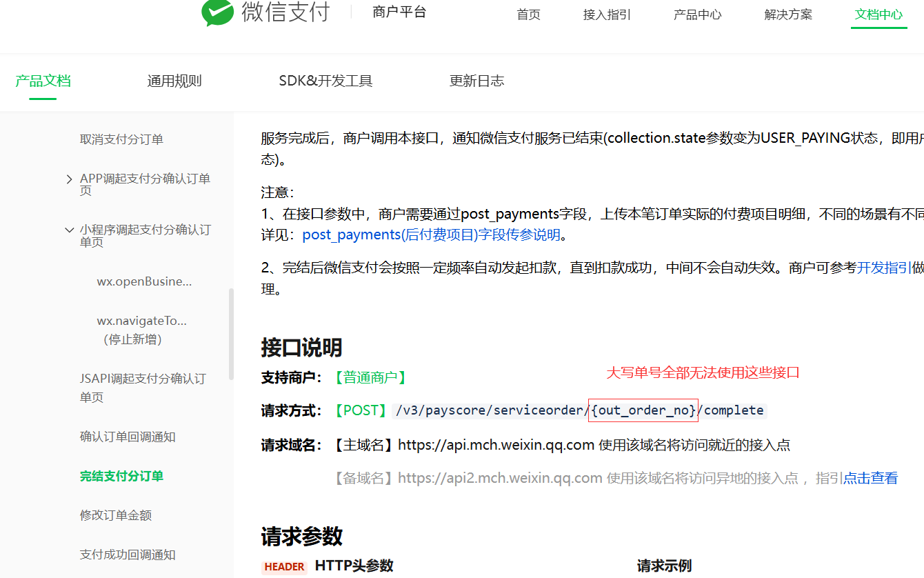The width and height of the screenshot is (924, 578).
Task: Click the 请求参数 heading
Action: (x=301, y=536)
